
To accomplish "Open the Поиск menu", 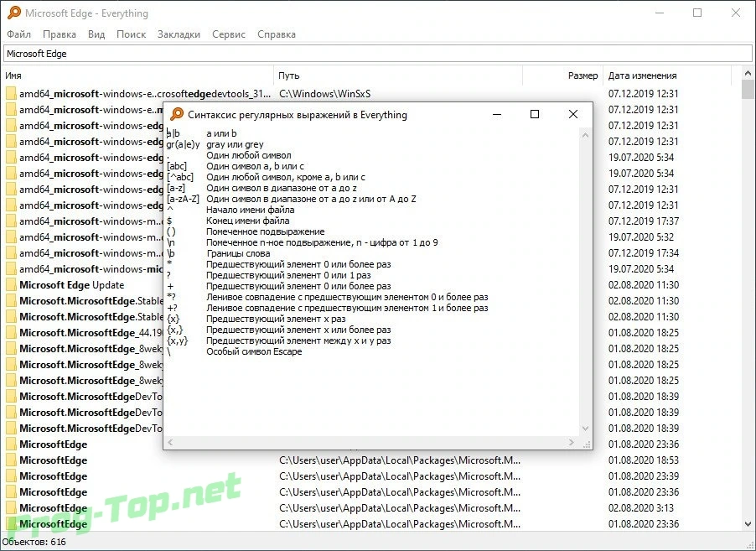I will [131, 34].
